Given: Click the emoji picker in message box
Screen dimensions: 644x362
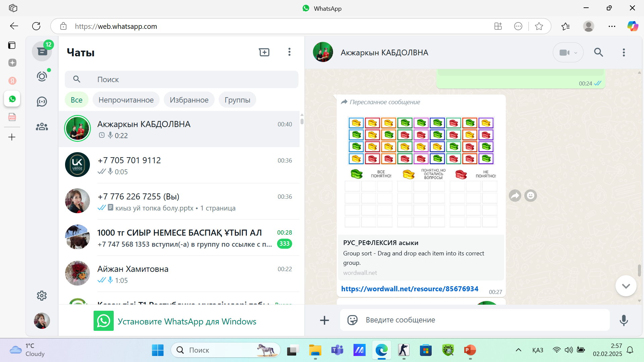Looking at the screenshot, I should [x=353, y=320].
